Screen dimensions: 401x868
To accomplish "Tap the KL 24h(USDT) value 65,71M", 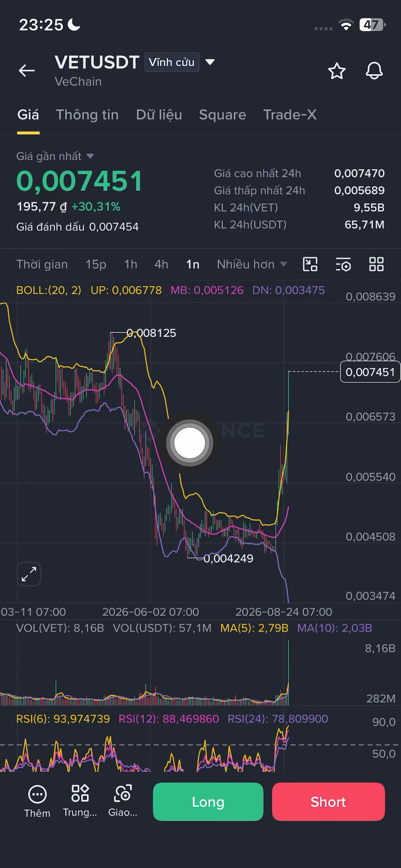I will pyautogui.click(x=365, y=225).
